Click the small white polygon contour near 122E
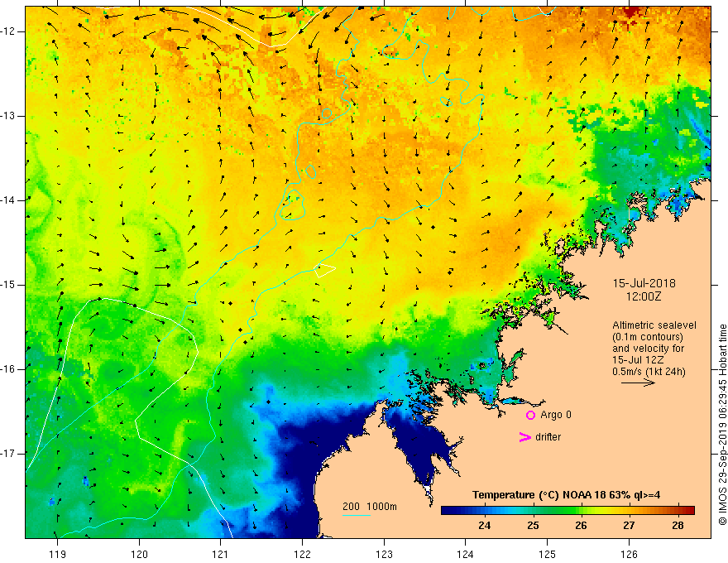The height and width of the screenshot is (563, 728). click(324, 271)
